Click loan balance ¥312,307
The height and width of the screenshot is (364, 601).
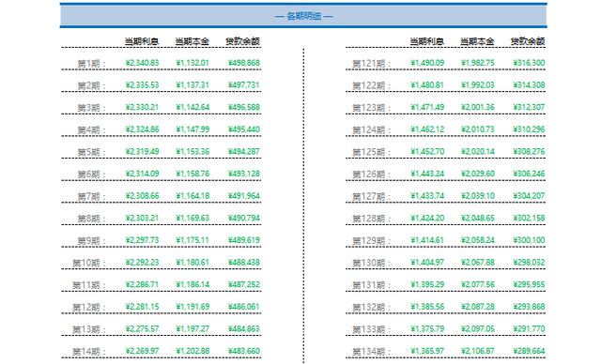pyautogui.click(x=529, y=107)
